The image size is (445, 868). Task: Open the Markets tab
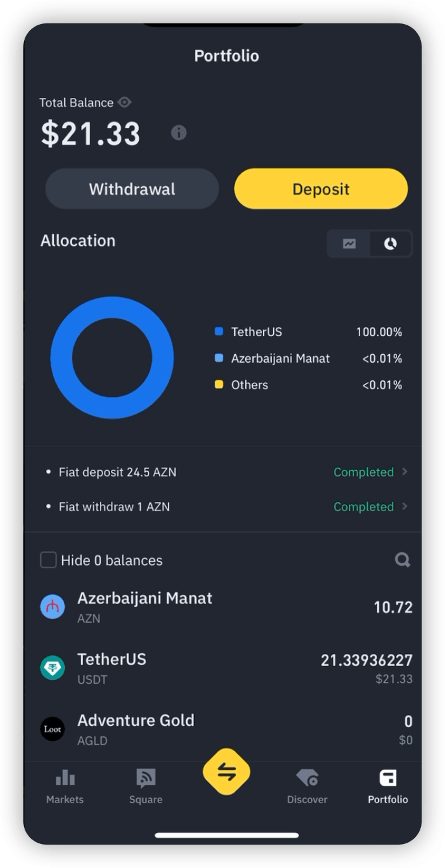tap(65, 786)
